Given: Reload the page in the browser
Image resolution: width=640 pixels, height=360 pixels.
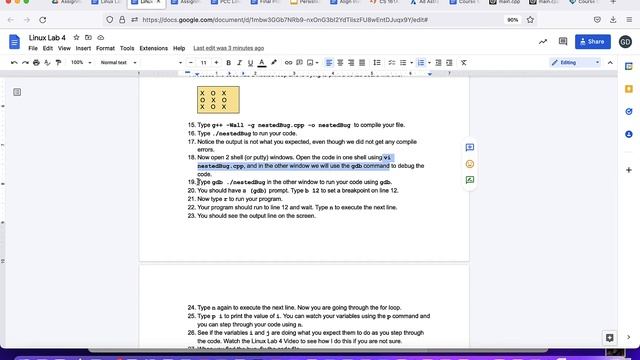Looking at the screenshot, I should pyautogui.click(x=43, y=20).
